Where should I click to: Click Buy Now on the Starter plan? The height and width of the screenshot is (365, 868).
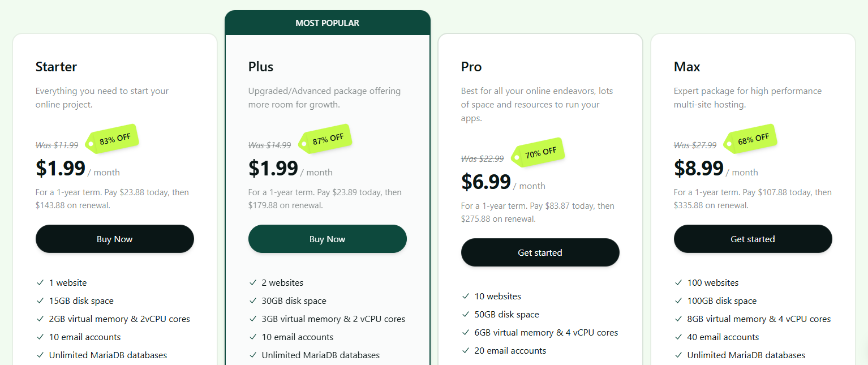(114, 239)
